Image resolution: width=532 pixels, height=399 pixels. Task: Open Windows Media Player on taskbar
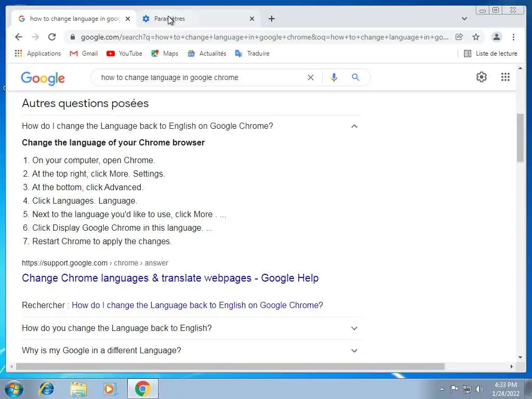click(x=110, y=389)
